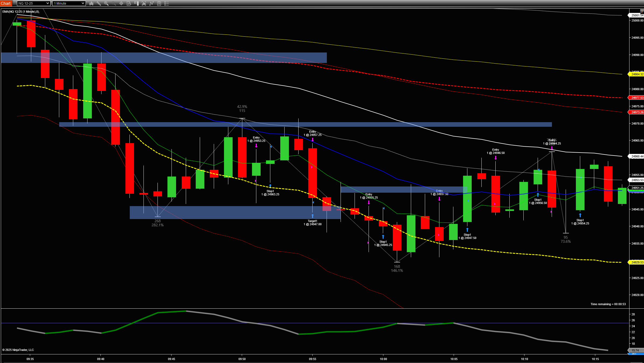Click the Zoom Out magnifier icon
Viewport: 644px width, 363px height.
(114, 3)
